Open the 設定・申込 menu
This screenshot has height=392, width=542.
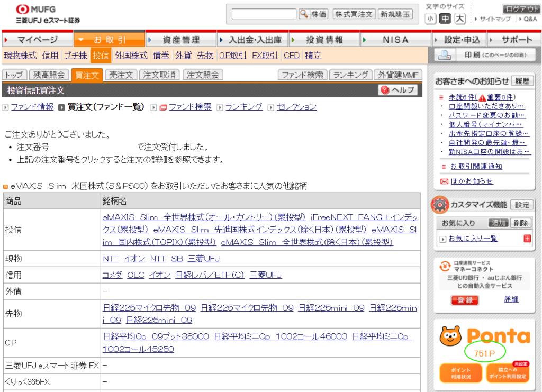click(x=459, y=39)
